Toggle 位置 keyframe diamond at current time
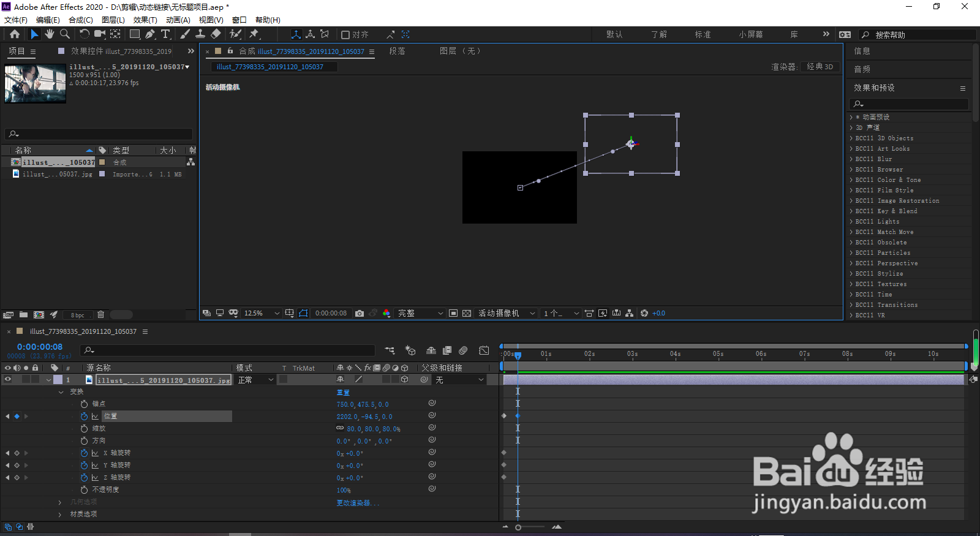Viewport: 980px width, 536px height. click(17, 417)
